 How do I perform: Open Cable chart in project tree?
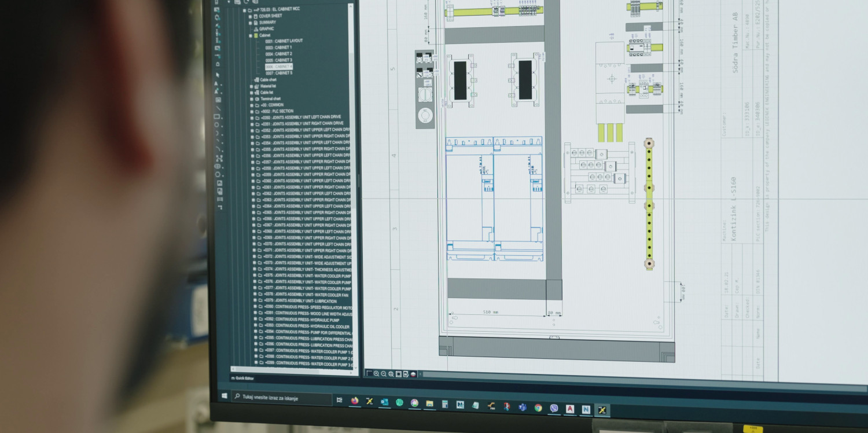click(x=268, y=79)
